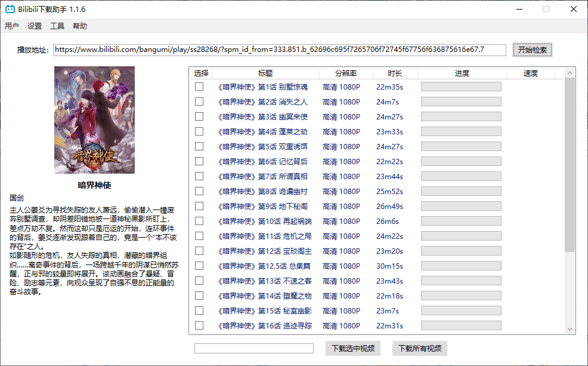
Task: Check the box for 第9话 地下秘阁
Action: [199, 206]
